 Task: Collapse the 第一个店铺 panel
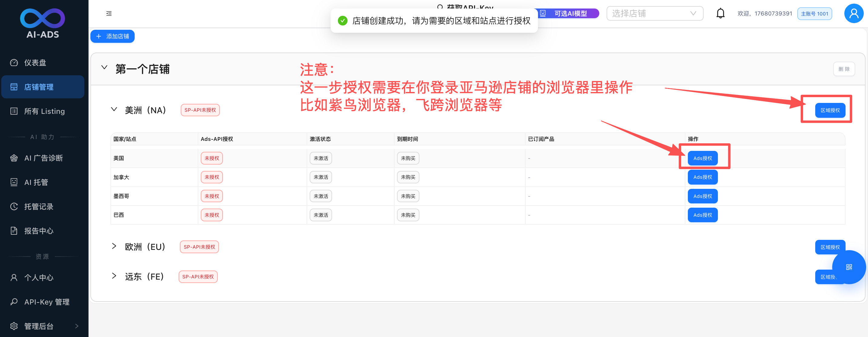tap(104, 68)
